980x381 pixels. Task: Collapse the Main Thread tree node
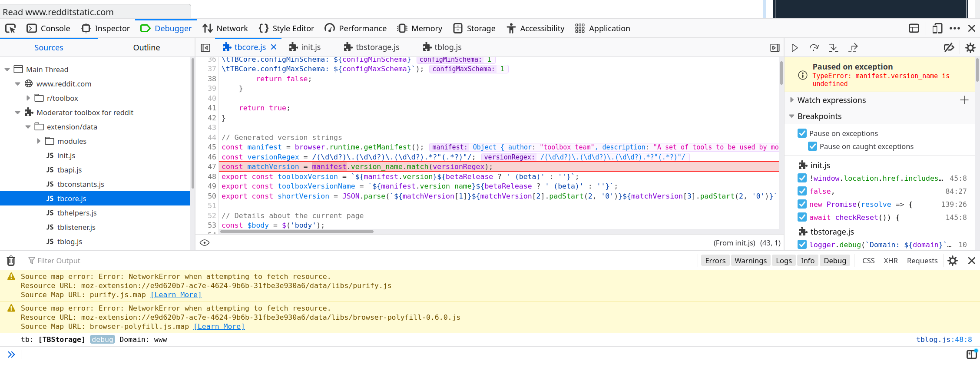(x=7, y=70)
